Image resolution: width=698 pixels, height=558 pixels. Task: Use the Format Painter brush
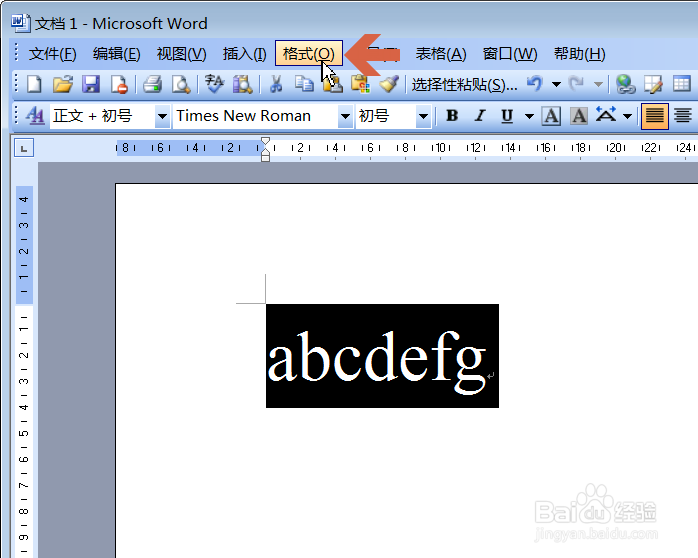389,84
